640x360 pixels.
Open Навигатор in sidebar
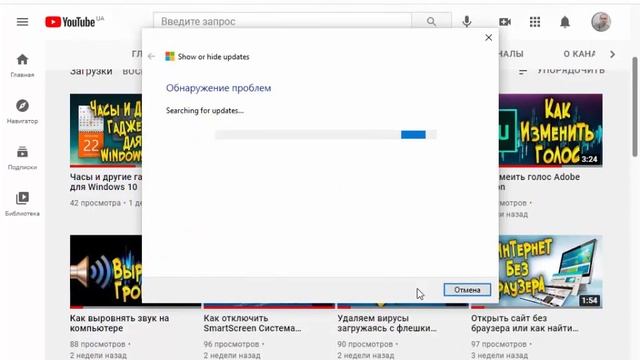coord(22,111)
